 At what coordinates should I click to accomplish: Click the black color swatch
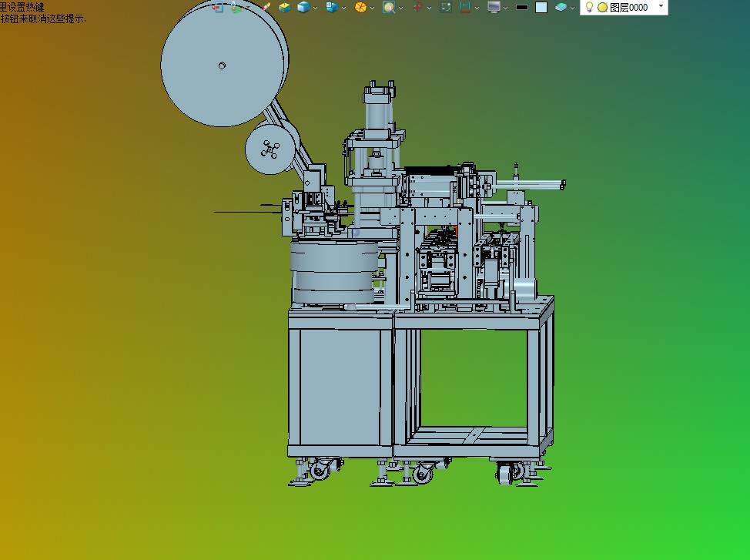click(x=522, y=7)
